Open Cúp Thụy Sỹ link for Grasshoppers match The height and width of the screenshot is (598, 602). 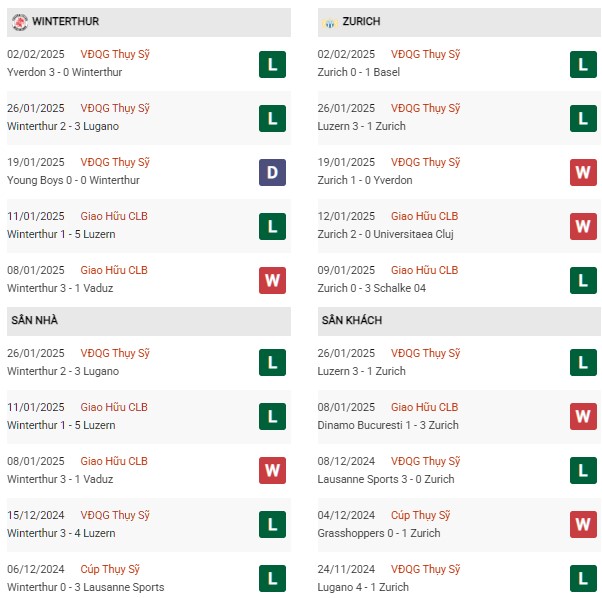tap(420, 515)
